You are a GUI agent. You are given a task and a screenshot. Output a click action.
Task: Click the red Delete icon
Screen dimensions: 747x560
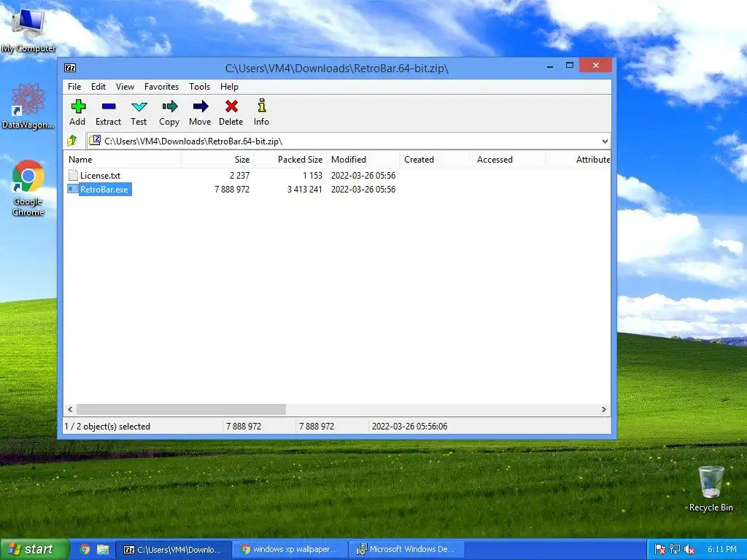(231, 106)
